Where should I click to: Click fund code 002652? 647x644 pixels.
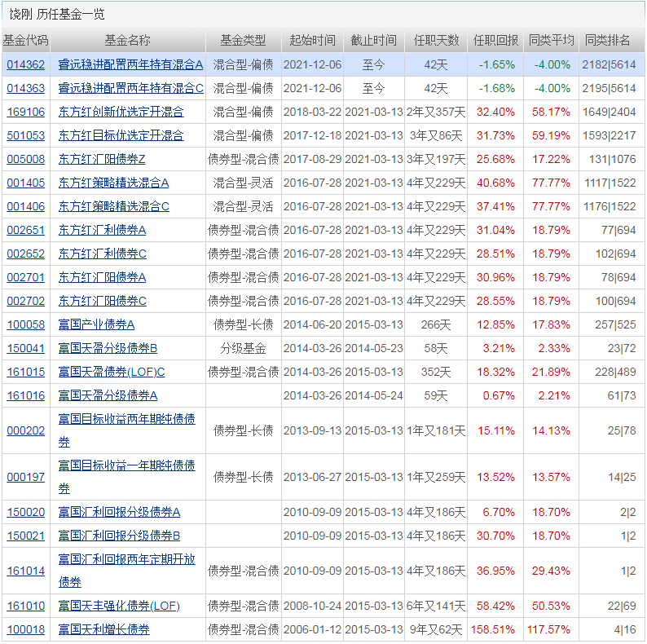pos(26,254)
